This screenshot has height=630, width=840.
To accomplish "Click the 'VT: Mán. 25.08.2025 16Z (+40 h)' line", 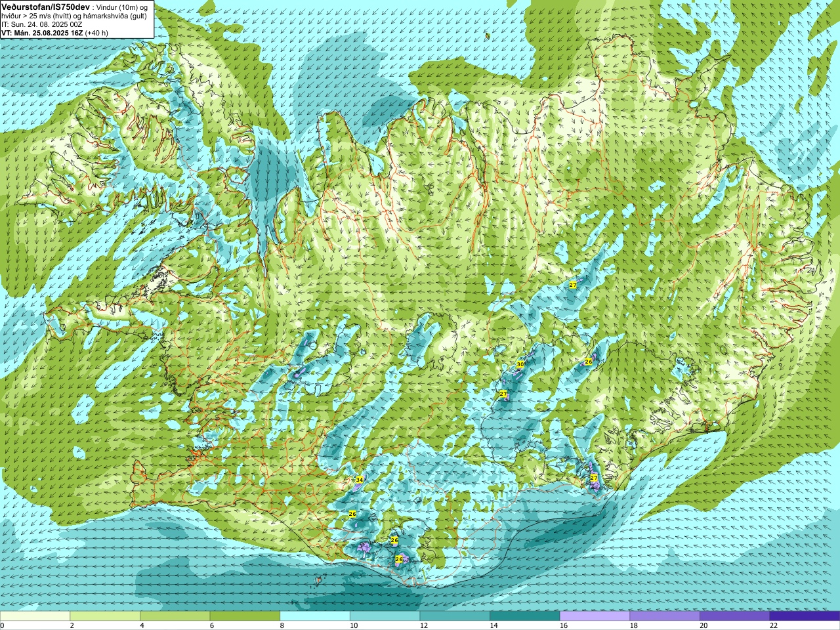I will tap(55, 33).
